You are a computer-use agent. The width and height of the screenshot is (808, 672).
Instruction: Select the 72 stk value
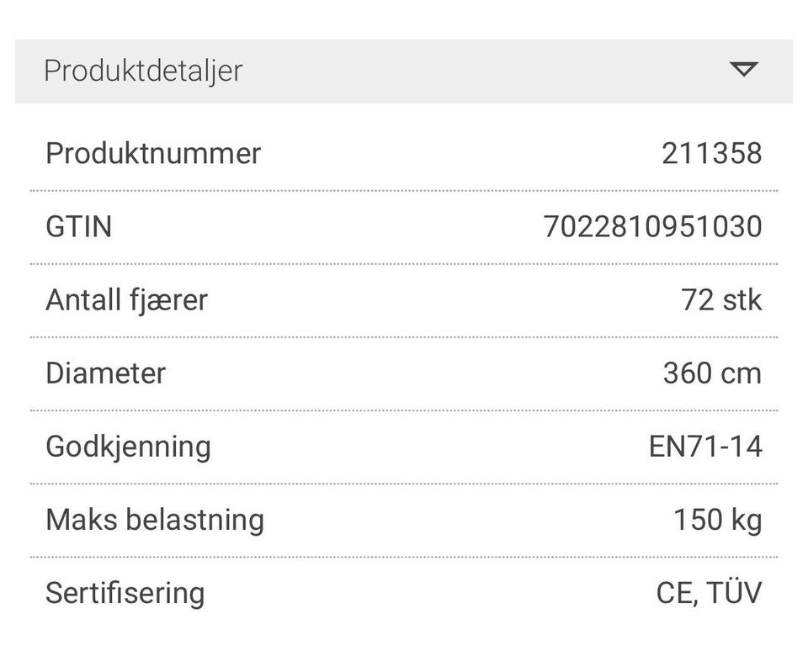pos(721,300)
